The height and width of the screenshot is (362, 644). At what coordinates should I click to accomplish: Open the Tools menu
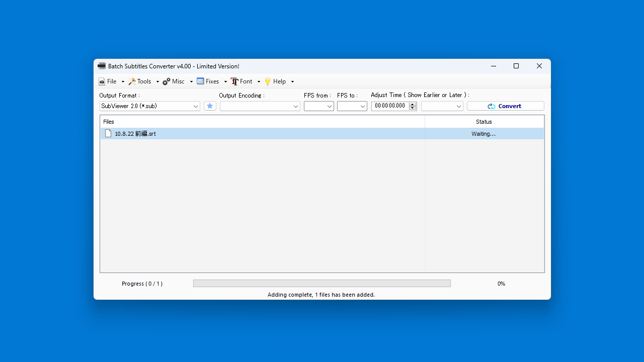[140, 81]
